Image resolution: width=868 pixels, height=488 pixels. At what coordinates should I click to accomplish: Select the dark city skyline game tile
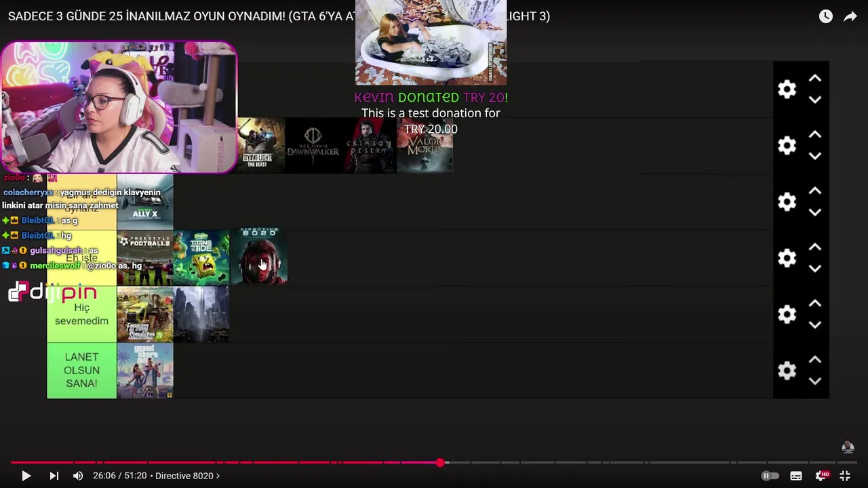tap(201, 314)
